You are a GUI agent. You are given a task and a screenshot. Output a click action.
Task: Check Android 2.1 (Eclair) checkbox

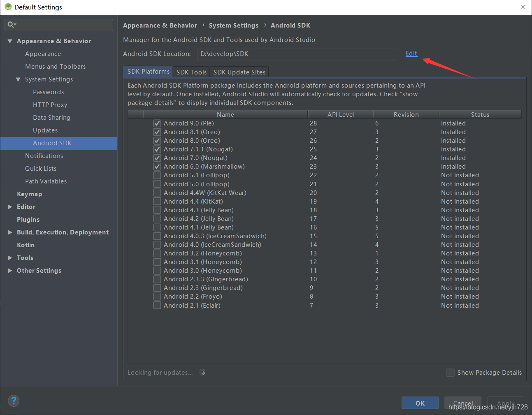tap(157, 306)
